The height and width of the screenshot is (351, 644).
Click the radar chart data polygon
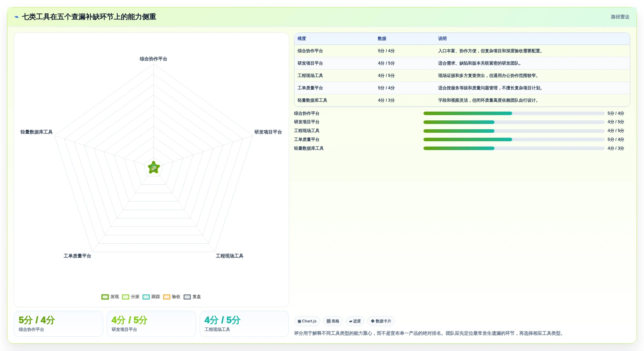154,168
